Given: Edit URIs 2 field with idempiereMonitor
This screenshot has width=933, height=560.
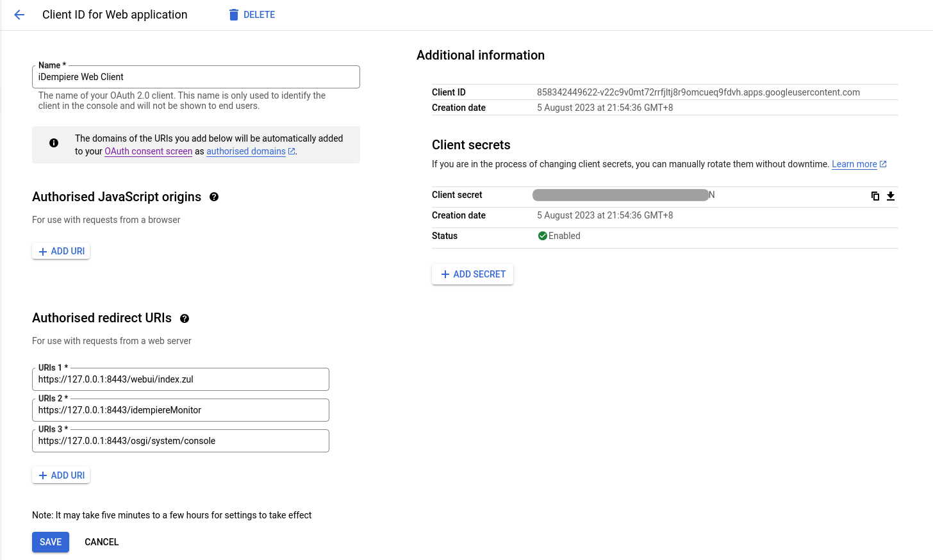Looking at the screenshot, I should click(180, 410).
